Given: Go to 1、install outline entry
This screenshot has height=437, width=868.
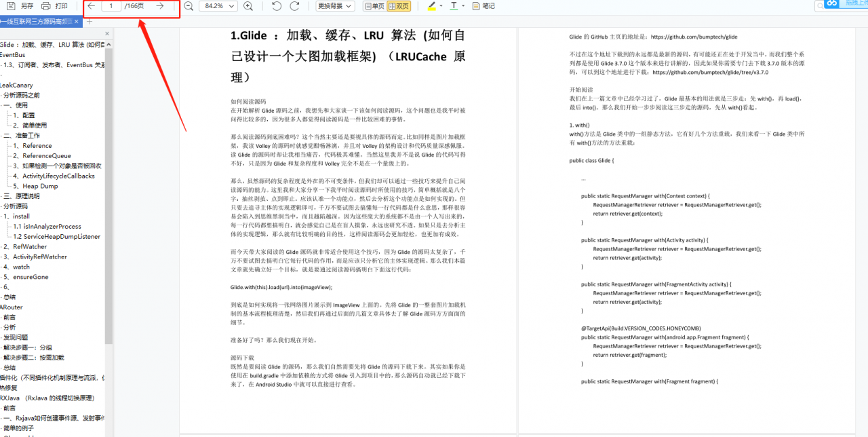Looking at the screenshot, I should click(17, 216).
